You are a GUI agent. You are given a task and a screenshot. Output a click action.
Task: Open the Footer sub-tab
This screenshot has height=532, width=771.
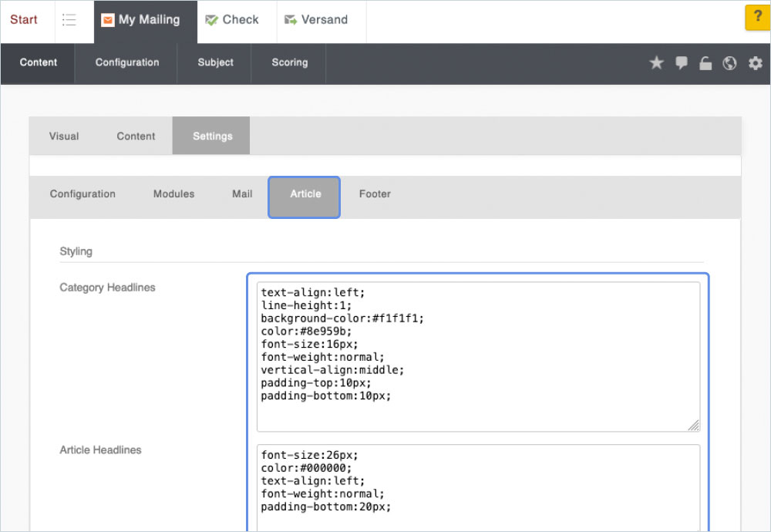[375, 194]
